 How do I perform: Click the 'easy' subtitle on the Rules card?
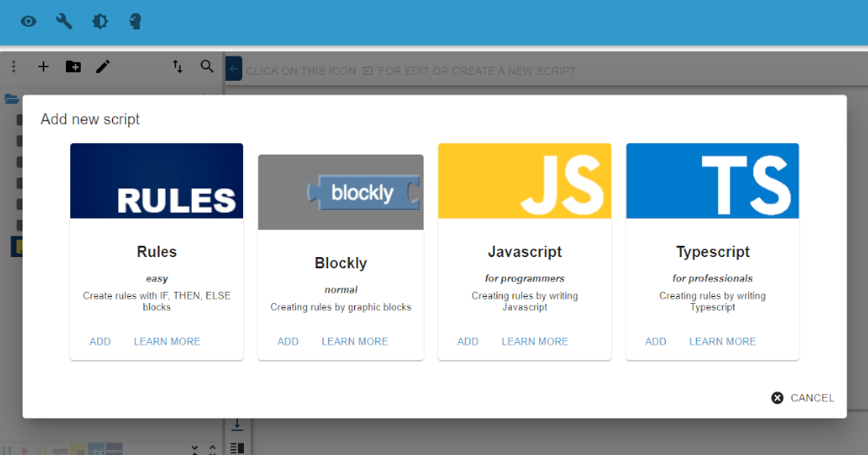tap(156, 279)
